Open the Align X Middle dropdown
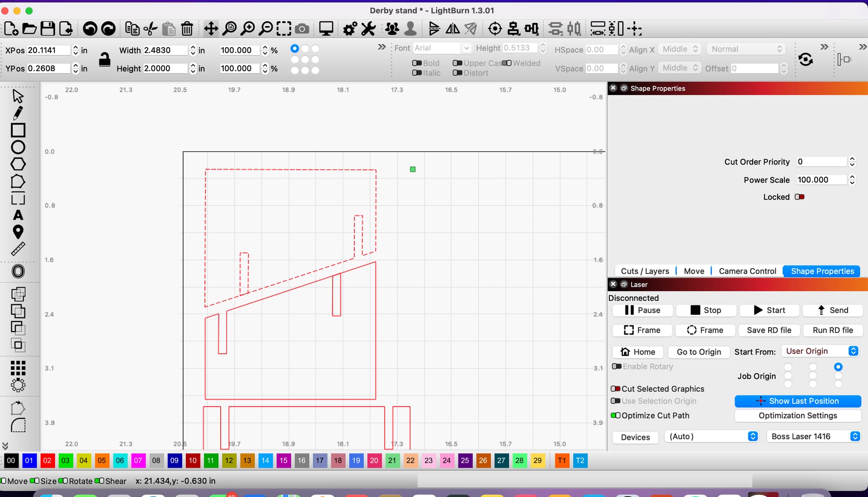The height and width of the screenshot is (497, 868). click(680, 49)
